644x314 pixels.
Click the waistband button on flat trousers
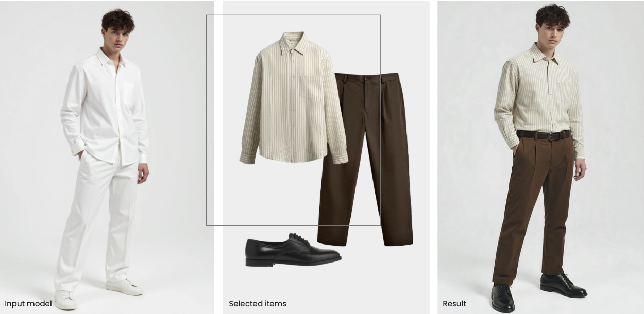367,79
